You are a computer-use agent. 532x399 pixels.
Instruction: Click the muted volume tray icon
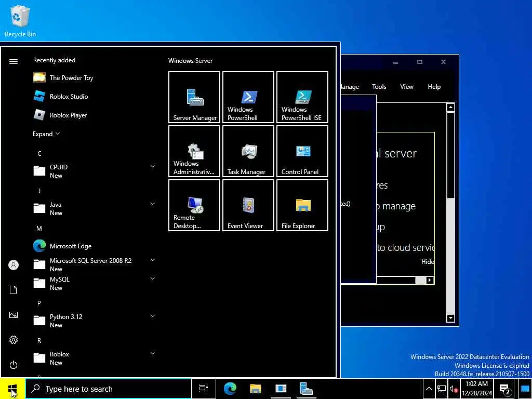click(x=454, y=389)
